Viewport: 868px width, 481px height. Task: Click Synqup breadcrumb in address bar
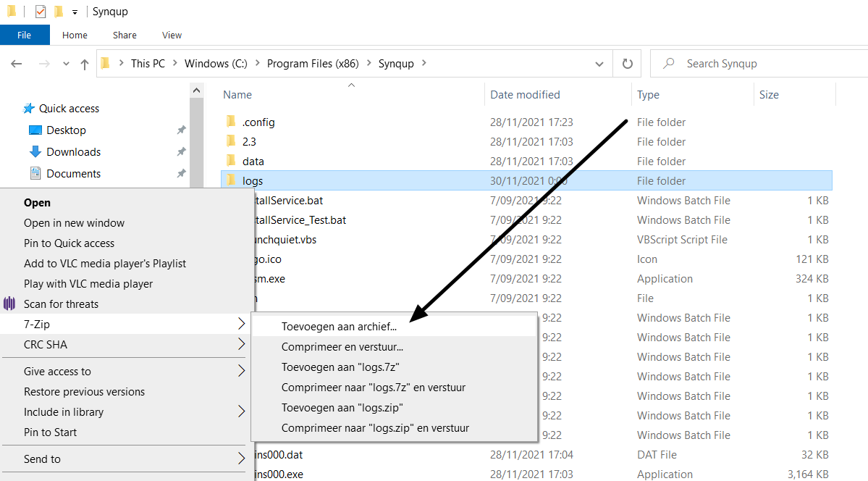point(396,64)
